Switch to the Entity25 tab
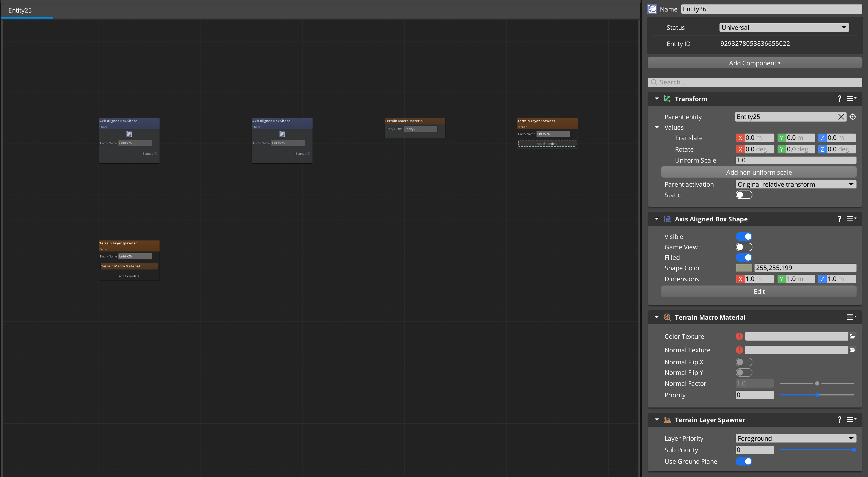The height and width of the screenshot is (477, 868). point(20,10)
